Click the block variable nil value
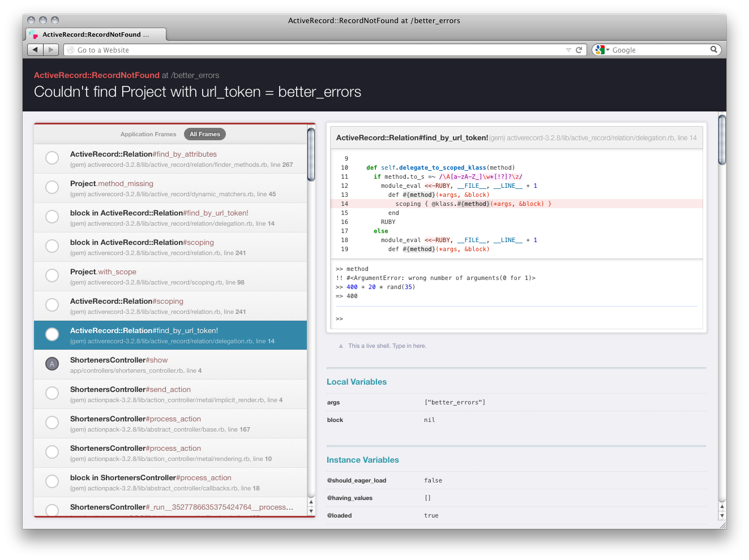This screenshot has width=749, height=560. click(x=430, y=420)
